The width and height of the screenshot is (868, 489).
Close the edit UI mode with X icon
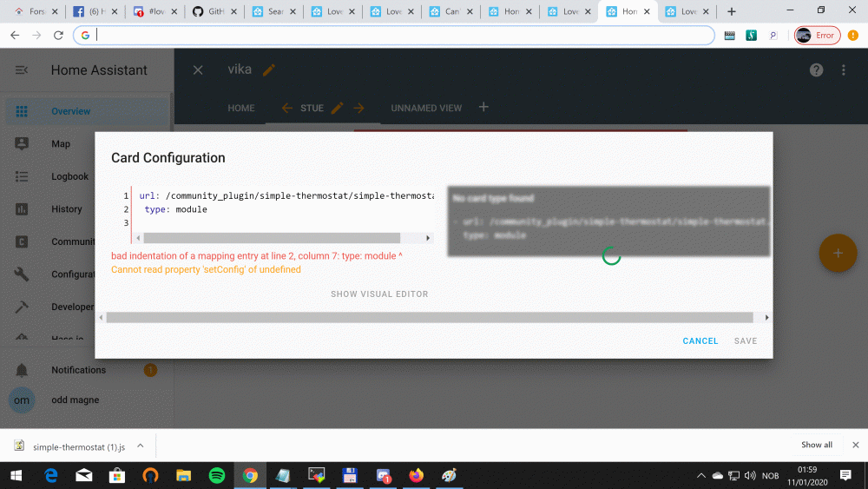pos(198,70)
